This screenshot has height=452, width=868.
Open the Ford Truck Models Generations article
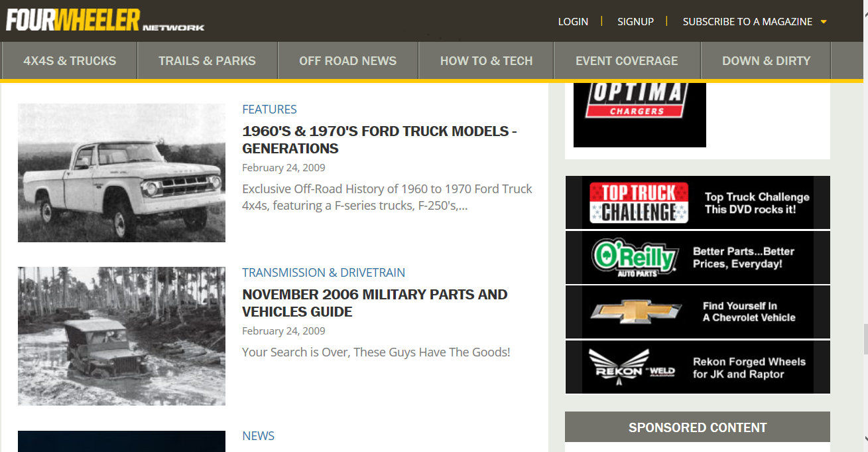point(379,139)
